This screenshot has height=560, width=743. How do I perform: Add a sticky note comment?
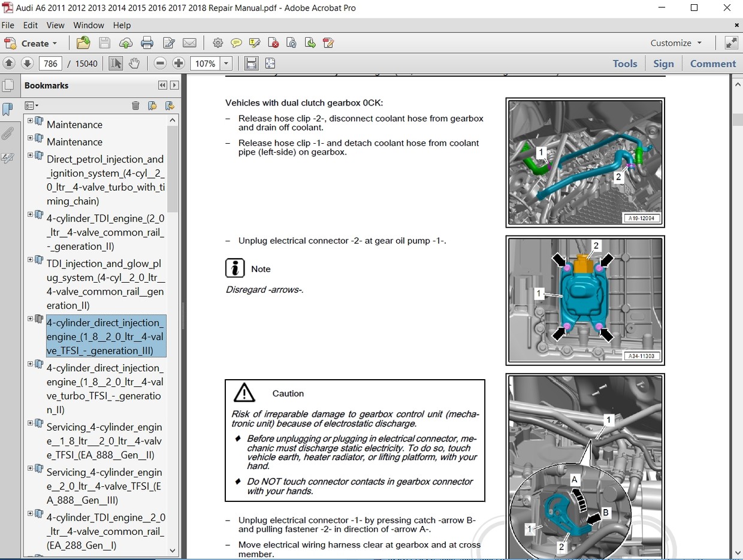click(237, 43)
